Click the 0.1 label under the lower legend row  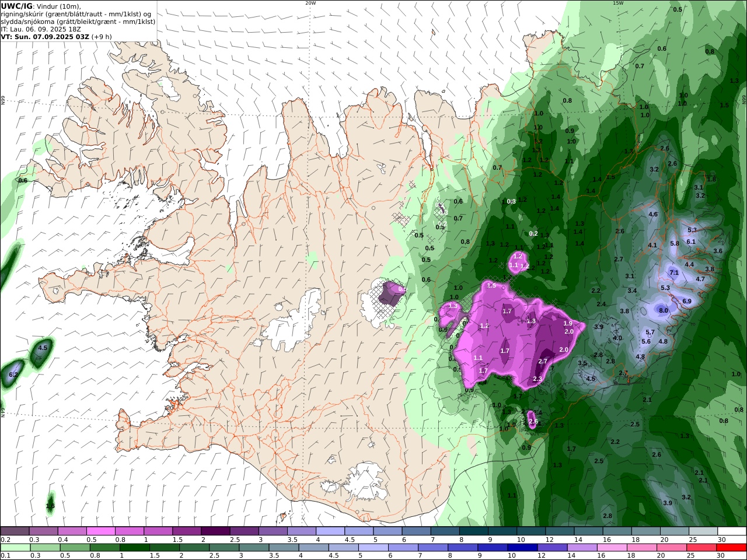tap(4, 555)
